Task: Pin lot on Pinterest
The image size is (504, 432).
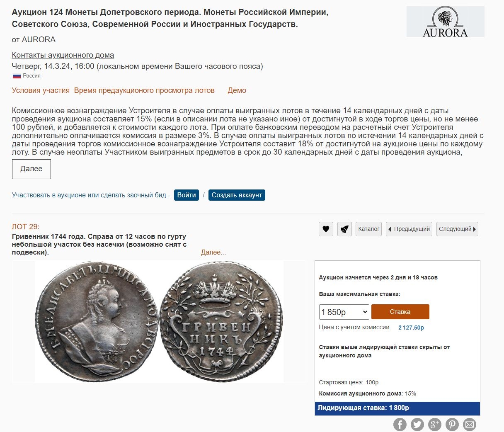Action: 452,424
